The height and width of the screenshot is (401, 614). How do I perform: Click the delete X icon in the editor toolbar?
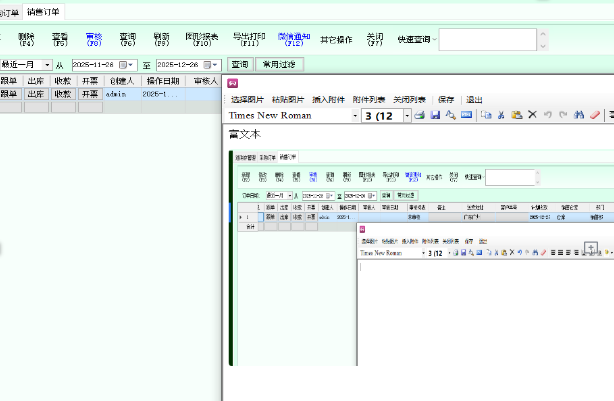(532, 115)
